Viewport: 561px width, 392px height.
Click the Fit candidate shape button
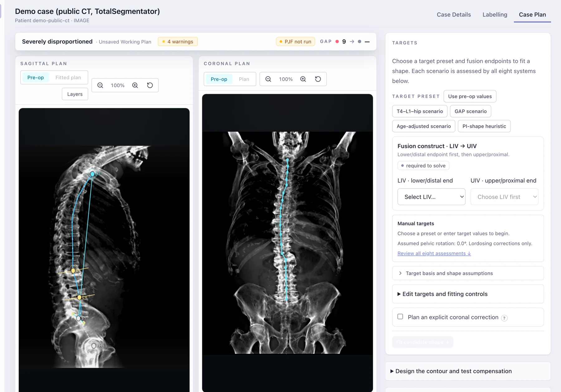click(423, 342)
